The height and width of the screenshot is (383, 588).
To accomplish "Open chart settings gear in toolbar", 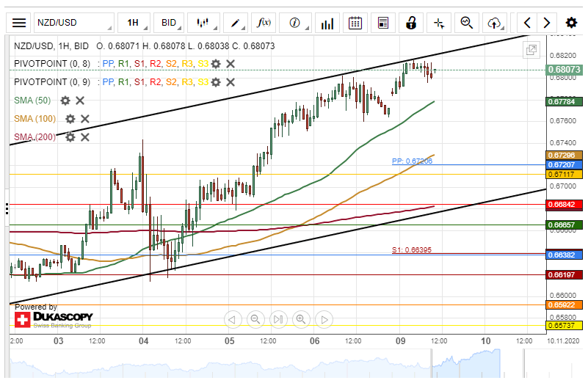I will (x=571, y=23).
